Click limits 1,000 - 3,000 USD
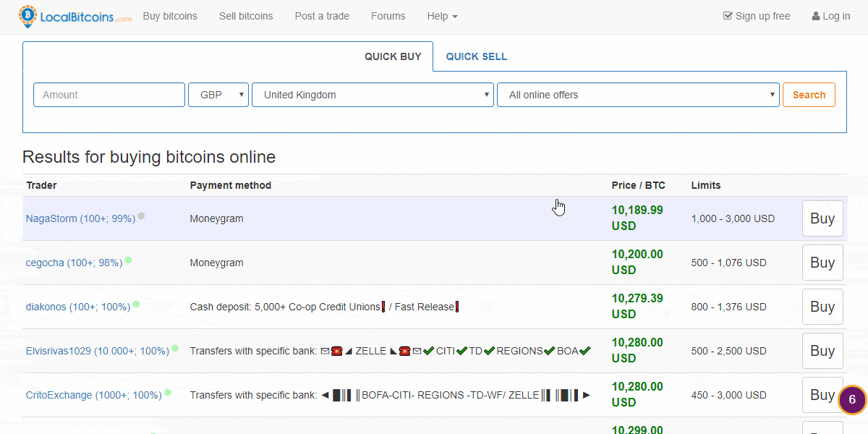868x434 pixels. click(x=733, y=218)
